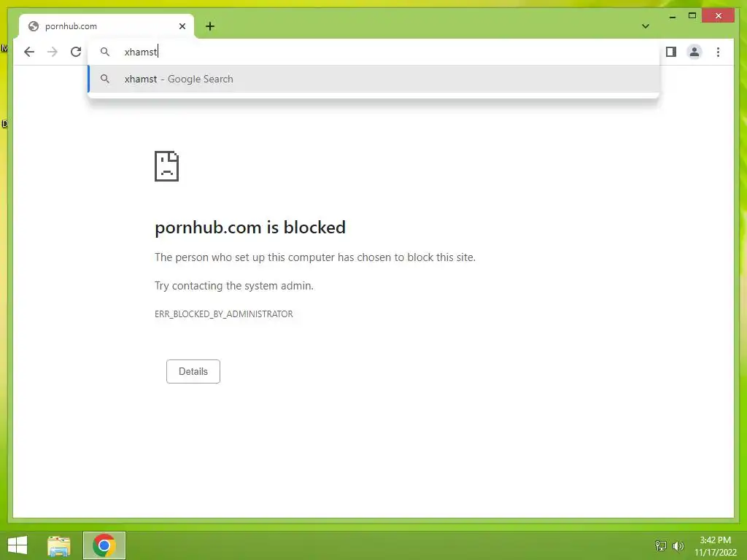Close the Chrome window
The height and width of the screenshot is (560, 747).
point(719,16)
